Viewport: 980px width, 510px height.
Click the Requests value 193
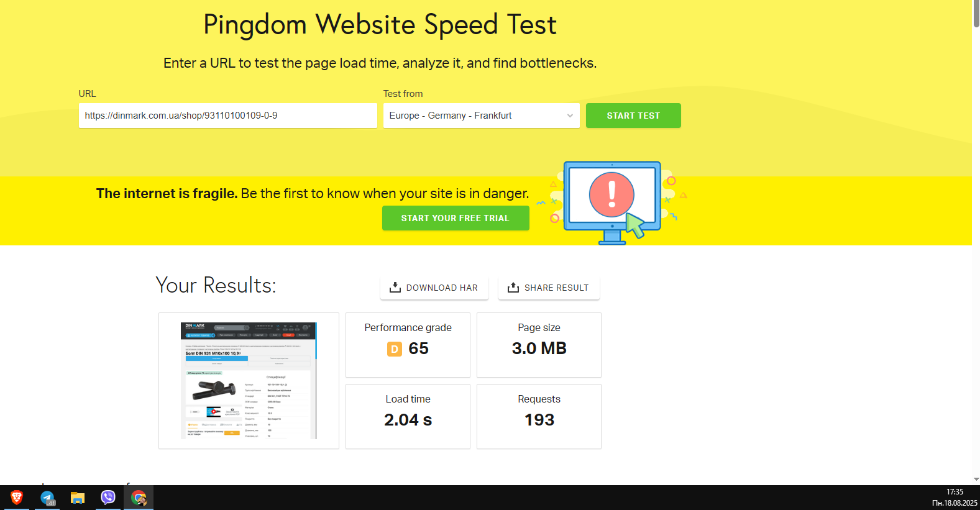coord(539,420)
